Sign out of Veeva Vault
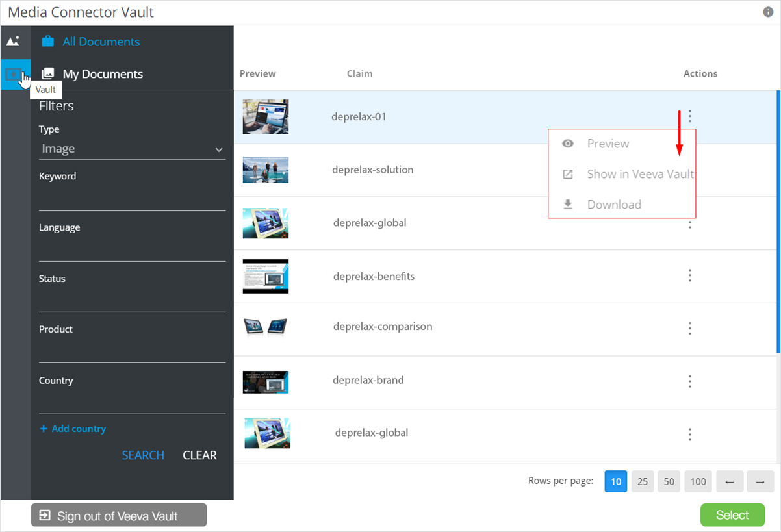Screen dimensions: 781x532 (118, 516)
